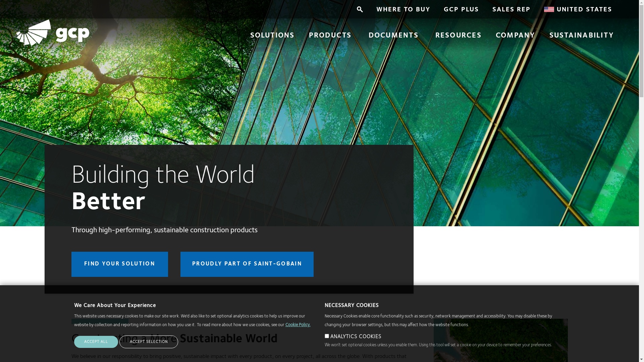Open the Solutions menu
644x362 pixels.
pos(272,35)
